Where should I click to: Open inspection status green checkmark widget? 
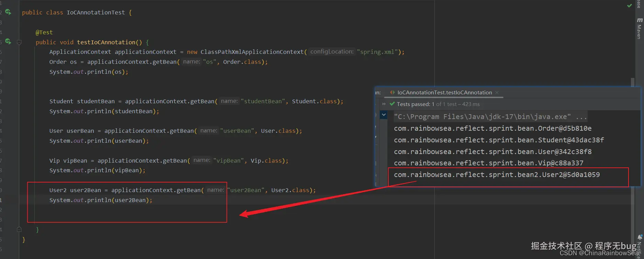point(629,5)
